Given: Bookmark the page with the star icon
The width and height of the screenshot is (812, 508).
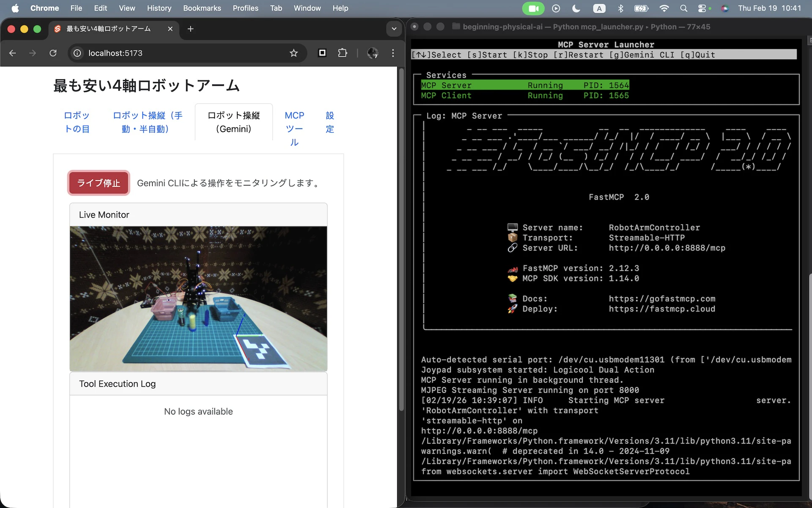Looking at the screenshot, I should pyautogui.click(x=294, y=53).
